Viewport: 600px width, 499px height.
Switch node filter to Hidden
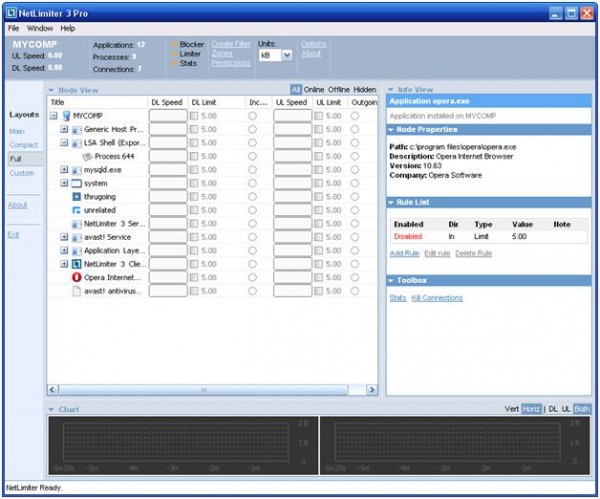click(x=365, y=90)
